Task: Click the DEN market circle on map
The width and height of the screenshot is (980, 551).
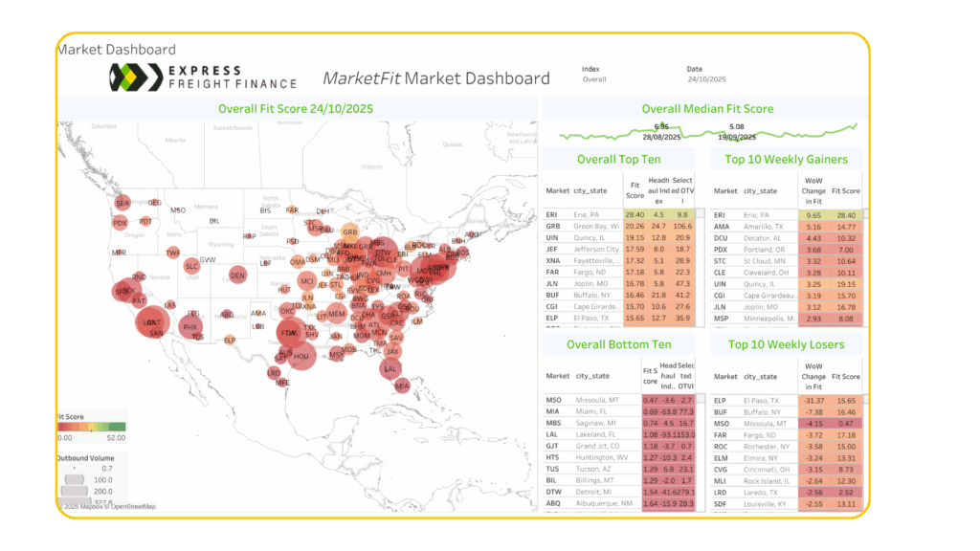Action: coord(237,275)
